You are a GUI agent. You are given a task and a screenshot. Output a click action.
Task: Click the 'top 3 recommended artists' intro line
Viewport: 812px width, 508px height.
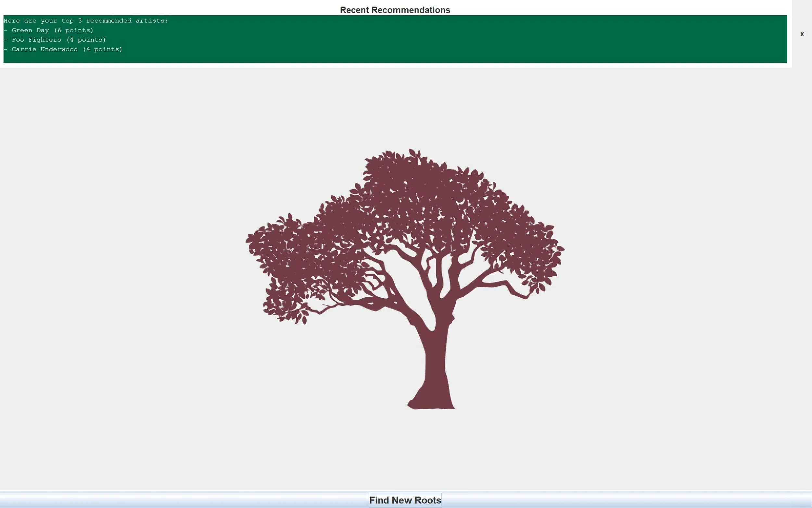point(86,21)
